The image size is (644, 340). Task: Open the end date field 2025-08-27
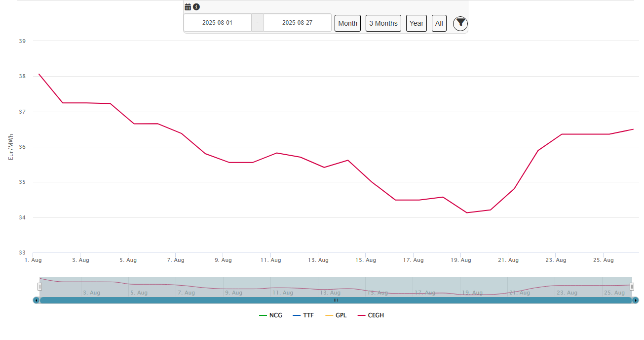tap(297, 23)
